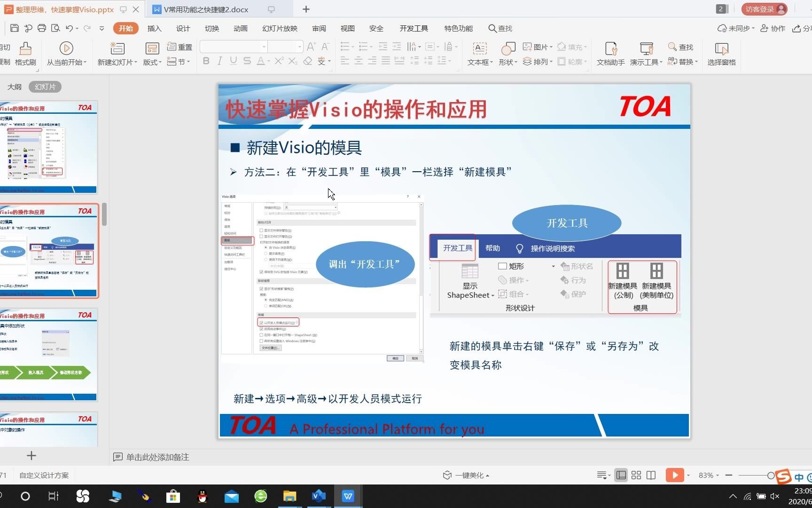Click the Format Painter (格式刷) icon
The image size is (812, 508).
[25, 54]
